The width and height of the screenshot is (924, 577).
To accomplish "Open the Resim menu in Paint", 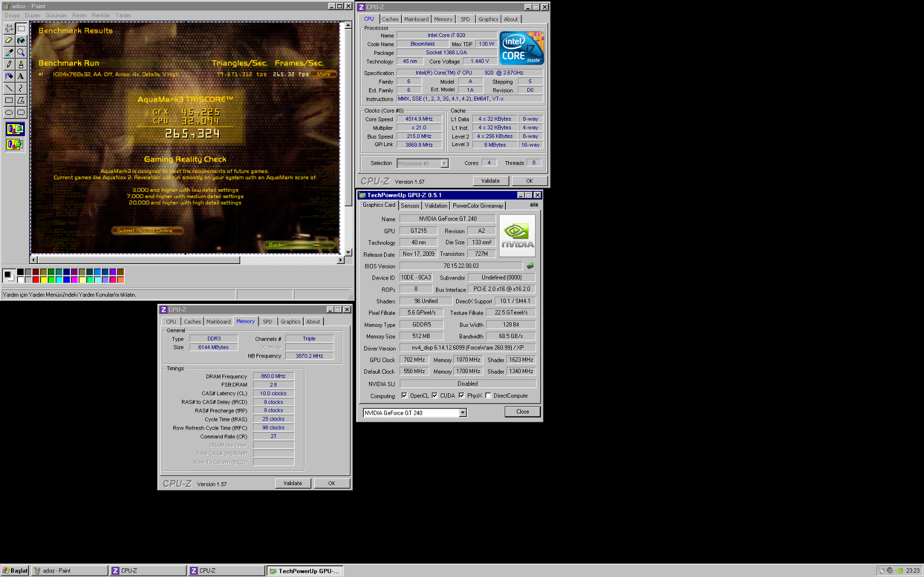I will 79,16.
